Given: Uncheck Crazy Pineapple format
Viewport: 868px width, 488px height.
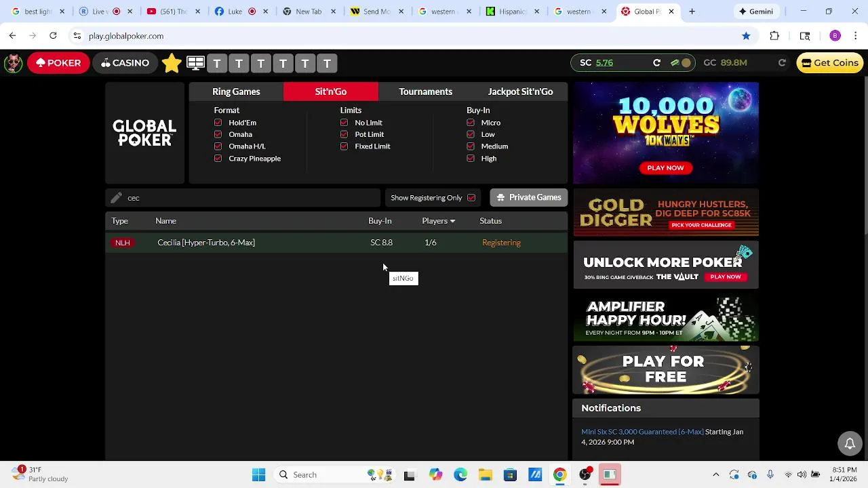Looking at the screenshot, I should [218, 159].
